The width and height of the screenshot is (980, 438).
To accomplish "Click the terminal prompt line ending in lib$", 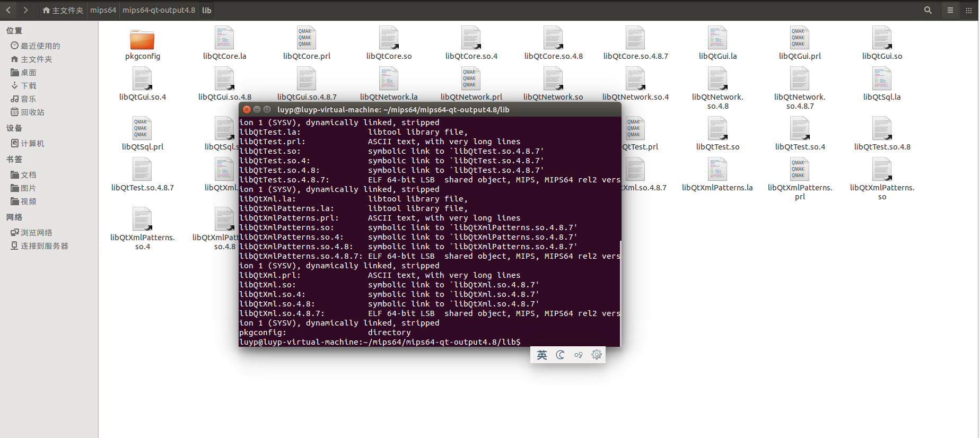I will click(380, 342).
